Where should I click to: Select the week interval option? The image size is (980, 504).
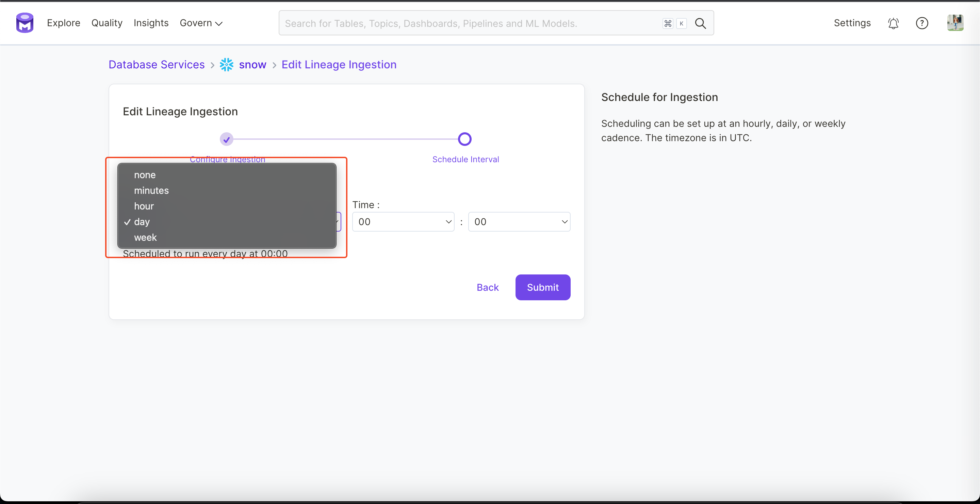(145, 237)
